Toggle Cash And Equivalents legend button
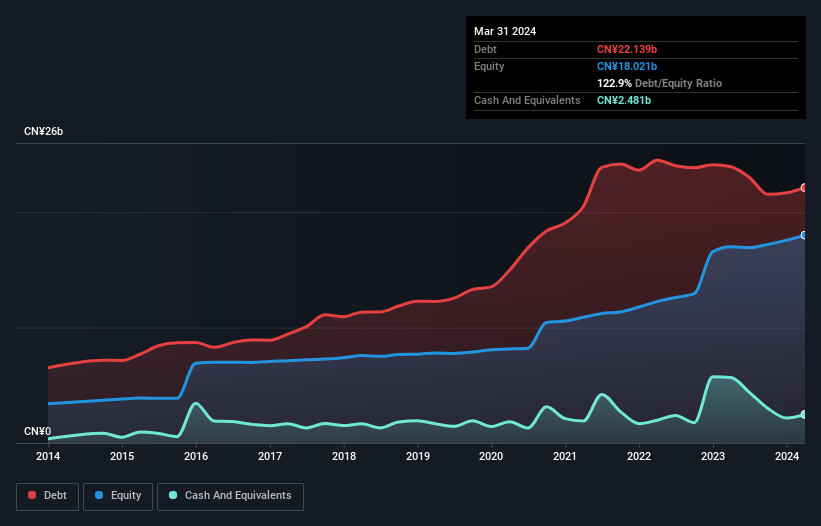 (x=230, y=496)
